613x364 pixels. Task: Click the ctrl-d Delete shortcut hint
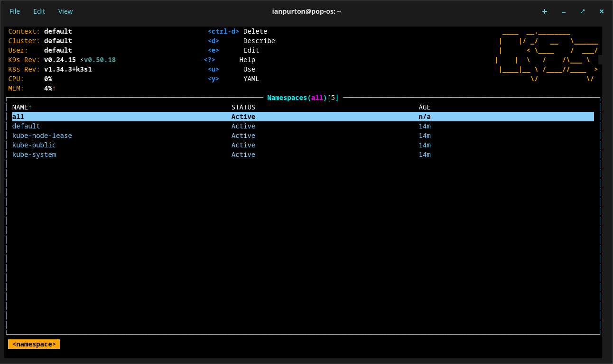[x=237, y=31]
